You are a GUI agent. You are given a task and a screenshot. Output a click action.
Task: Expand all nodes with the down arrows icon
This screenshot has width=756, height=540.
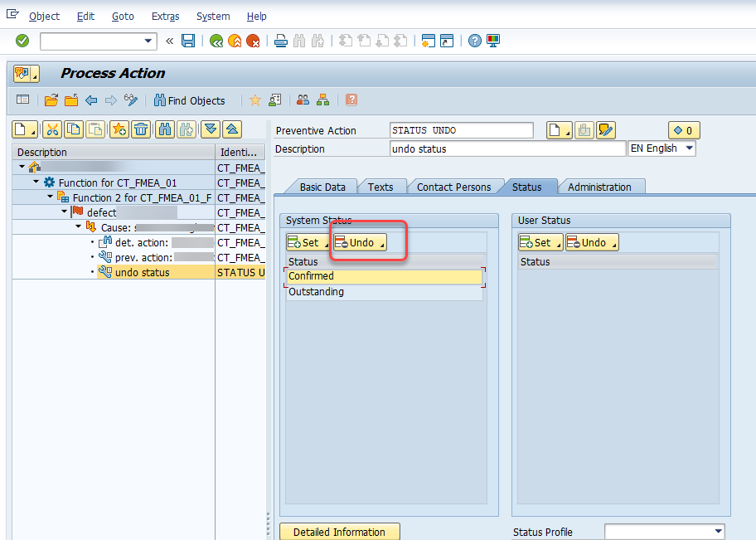click(x=211, y=129)
